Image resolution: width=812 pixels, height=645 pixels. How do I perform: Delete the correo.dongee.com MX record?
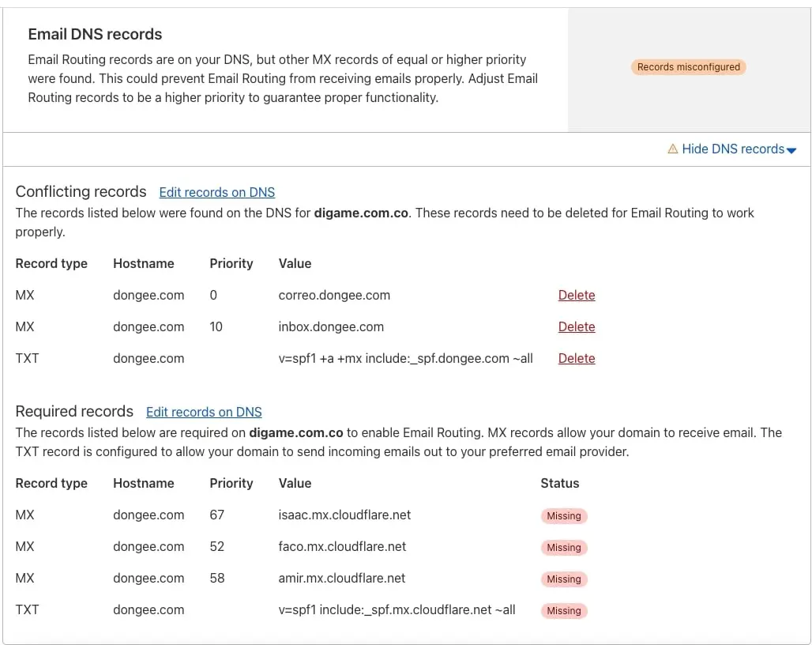tap(577, 296)
